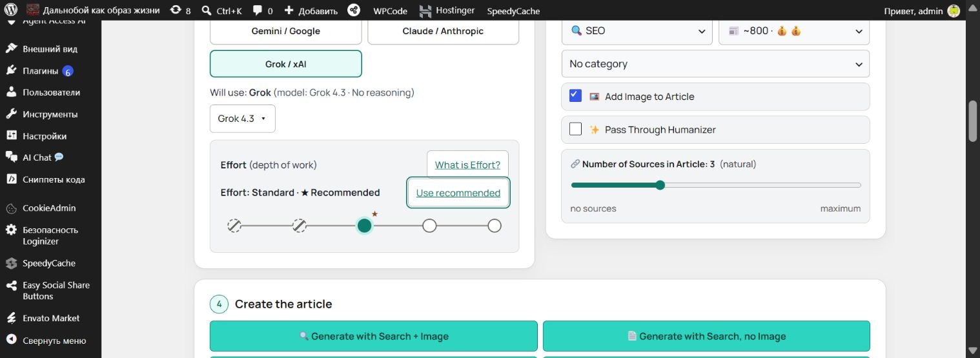Screen dimensions: 980x358
Task: Toggle Add Image to Article checkbox
Action: pyautogui.click(x=576, y=95)
